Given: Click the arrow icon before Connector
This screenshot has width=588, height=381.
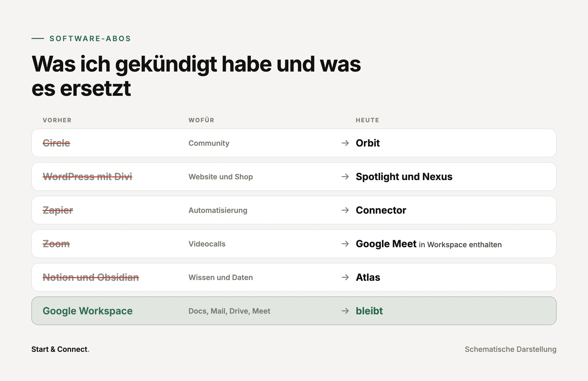Looking at the screenshot, I should click(345, 210).
